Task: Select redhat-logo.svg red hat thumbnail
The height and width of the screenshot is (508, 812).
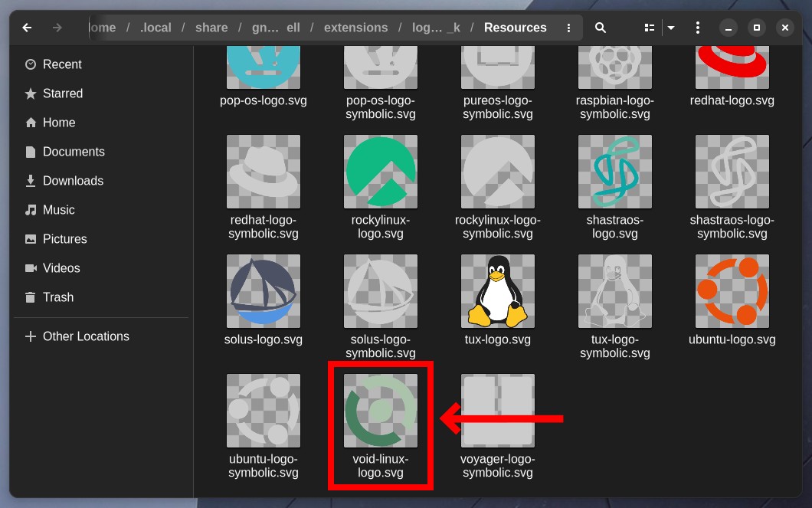Action: [x=732, y=67]
